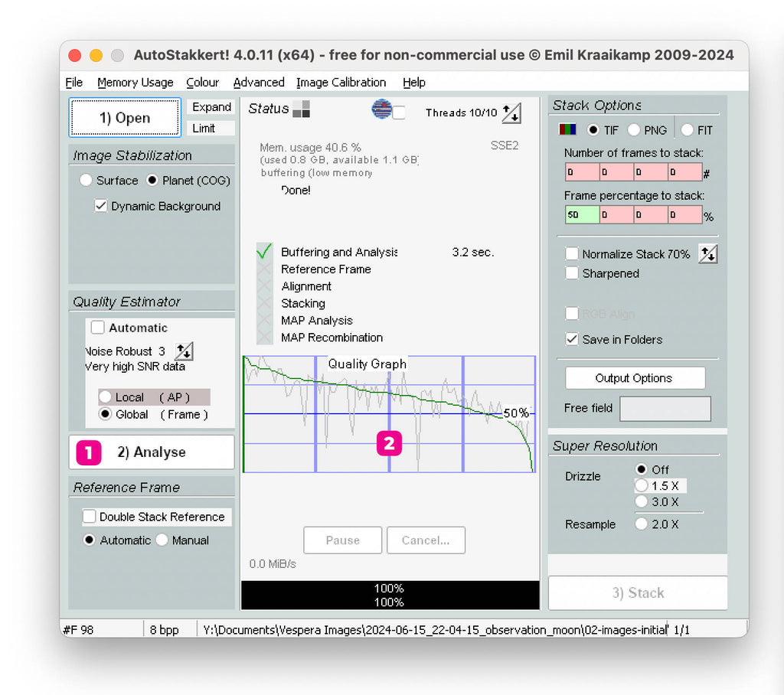Open the Colour menu
This screenshot has width=784, height=695.
[202, 82]
